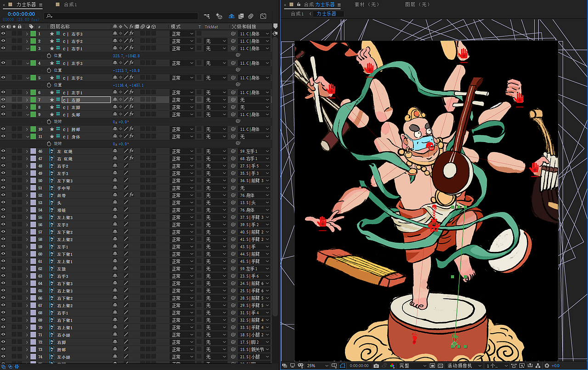The width and height of the screenshot is (588, 370).
Task: Click the current time 0:00:00:00 in timeline
Action: click(x=21, y=14)
